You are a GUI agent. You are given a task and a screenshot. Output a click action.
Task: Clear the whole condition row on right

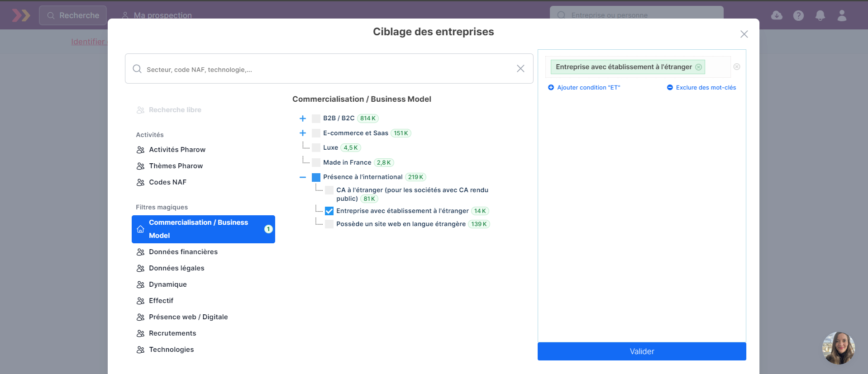pyautogui.click(x=737, y=67)
